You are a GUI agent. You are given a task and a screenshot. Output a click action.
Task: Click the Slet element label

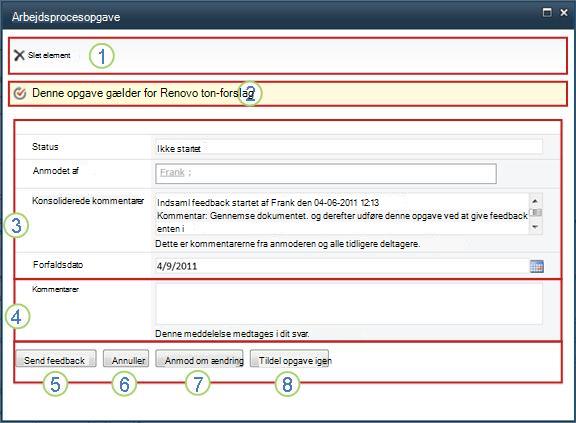tap(49, 55)
